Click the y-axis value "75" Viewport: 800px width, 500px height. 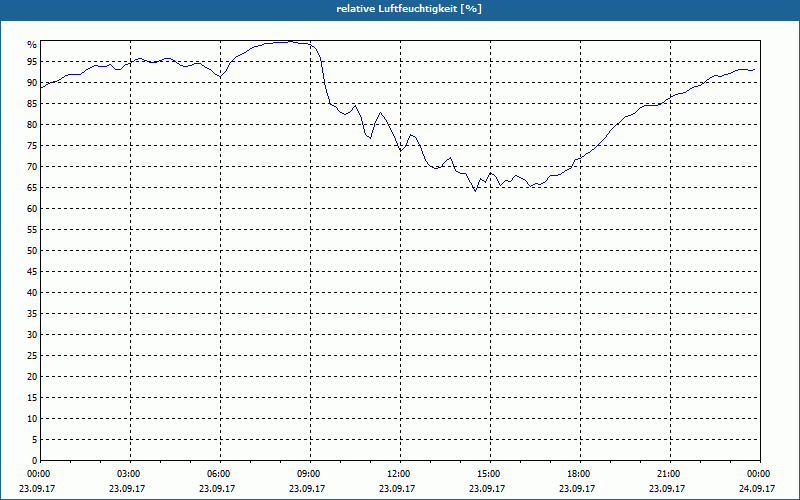point(32,146)
